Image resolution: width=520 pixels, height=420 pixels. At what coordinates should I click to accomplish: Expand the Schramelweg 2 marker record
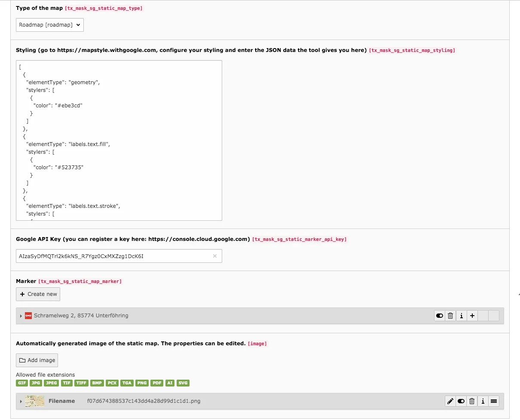pyautogui.click(x=21, y=316)
